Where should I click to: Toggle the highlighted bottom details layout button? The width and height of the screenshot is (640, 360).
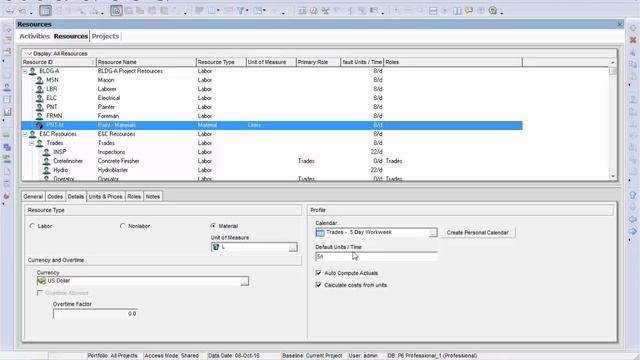(116, 11)
